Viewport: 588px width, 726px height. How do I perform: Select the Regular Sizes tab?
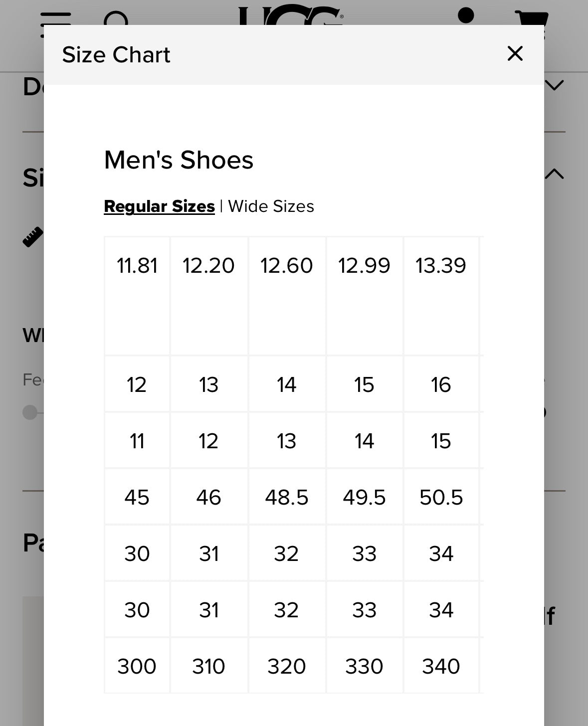159,206
